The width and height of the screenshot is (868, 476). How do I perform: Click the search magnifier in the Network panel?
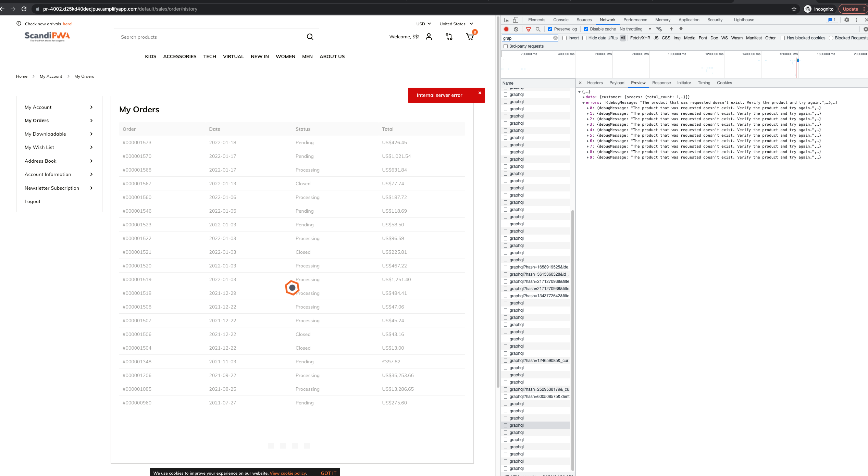[x=538, y=29]
